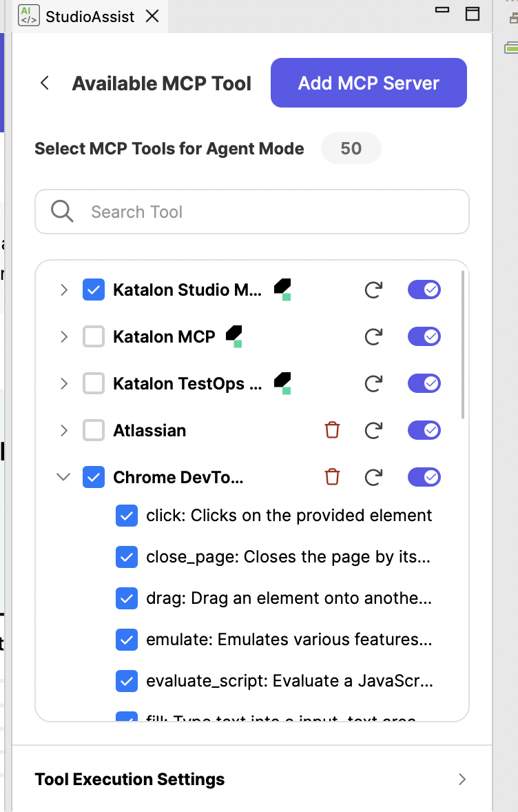This screenshot has width=518, height=812.
Task: Expand the Katalon Studio M... tool list
Action: 63,290
